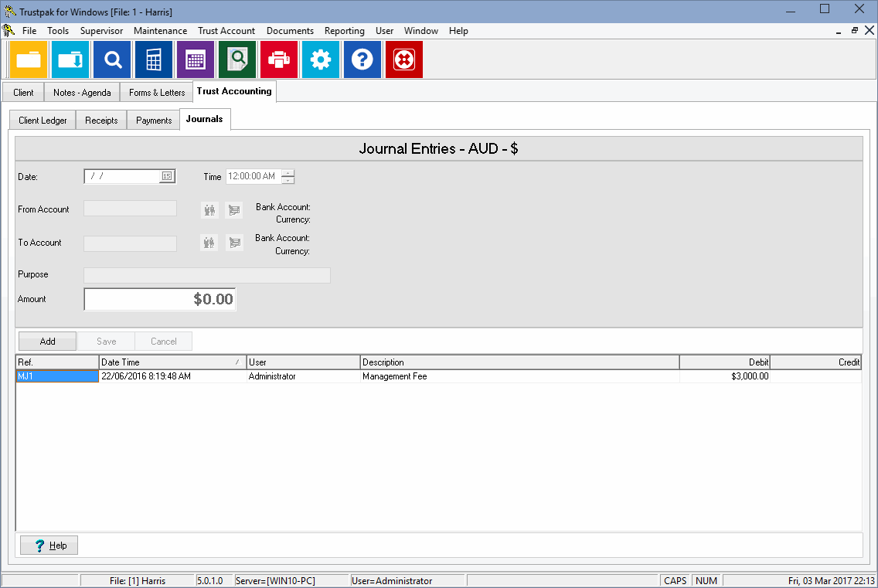Image resolution: width=878 pixels, height=588 pixels.
Task: Click the Add button
Action: click(x=48, y=342)
